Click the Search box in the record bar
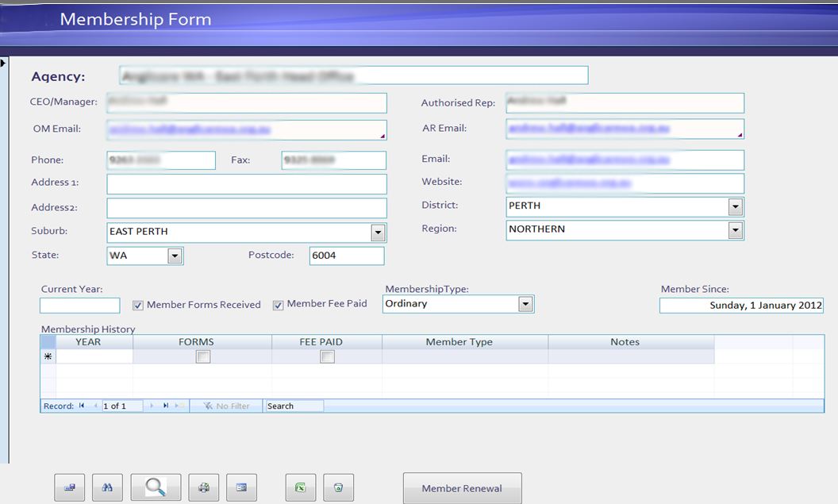The height and width of the screenshot is (504, 838). point(292,406)
